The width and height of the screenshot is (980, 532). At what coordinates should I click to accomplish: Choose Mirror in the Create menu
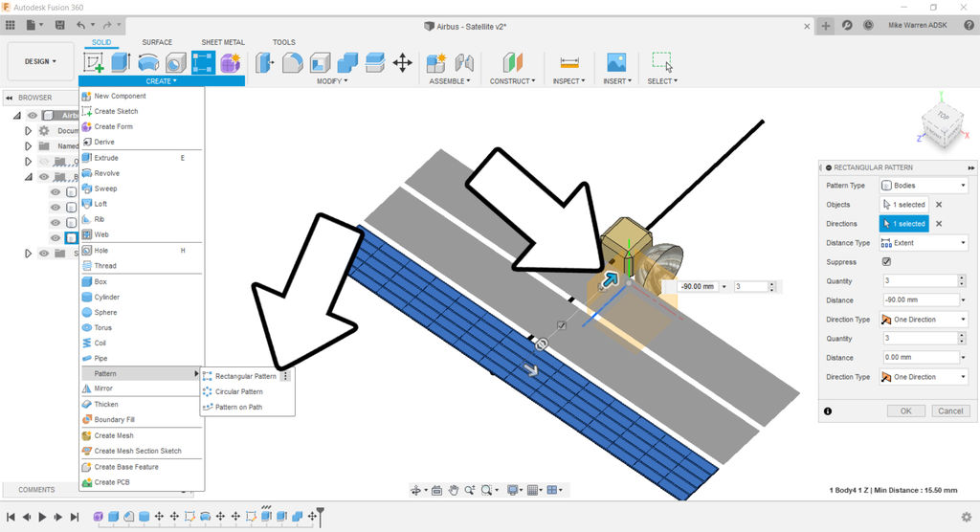142,388
